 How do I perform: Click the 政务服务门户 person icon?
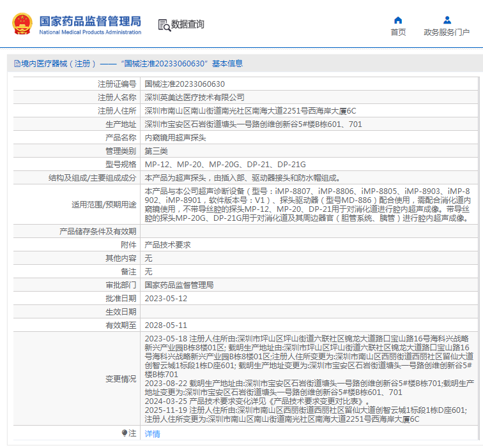click(x=447, y=20)
